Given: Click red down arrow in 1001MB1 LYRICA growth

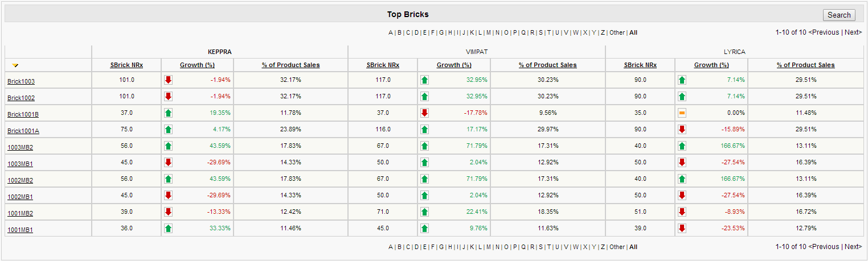Looking at the screenshot, I should [x=682, y=229].
